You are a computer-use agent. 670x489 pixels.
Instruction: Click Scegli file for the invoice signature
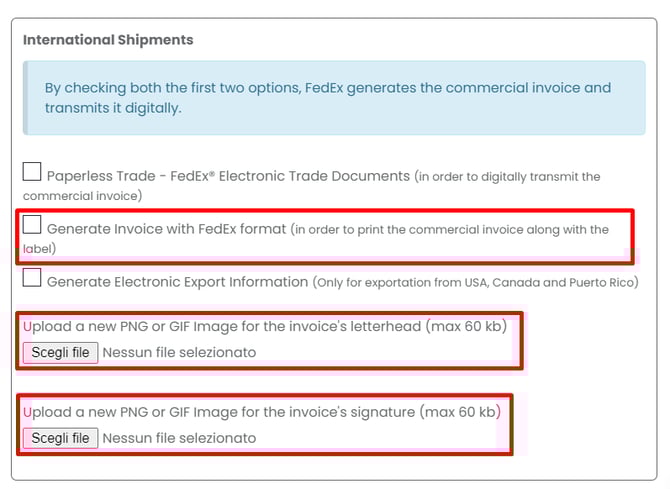coord(60,438)
